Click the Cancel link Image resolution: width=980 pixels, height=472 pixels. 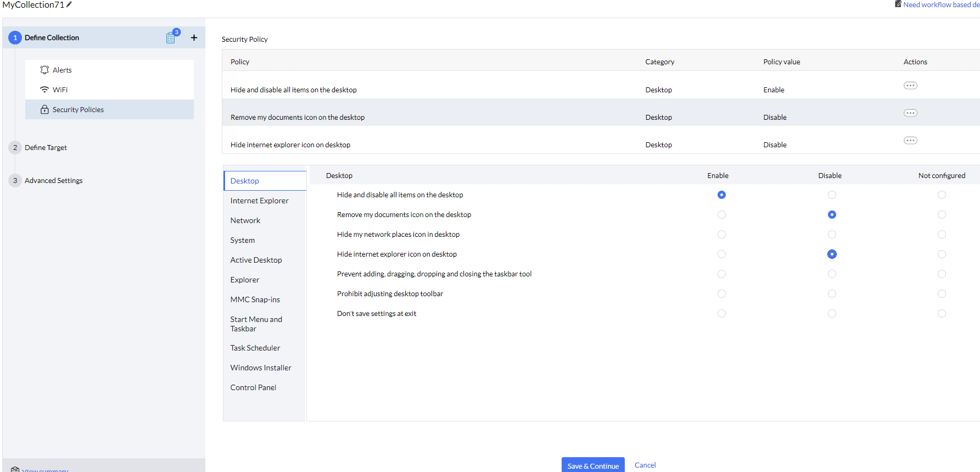coord(645,465)
